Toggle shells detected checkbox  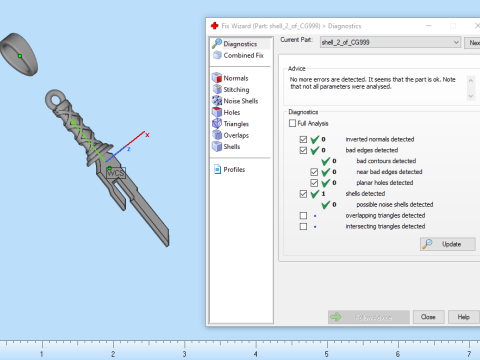pos(303,194)
